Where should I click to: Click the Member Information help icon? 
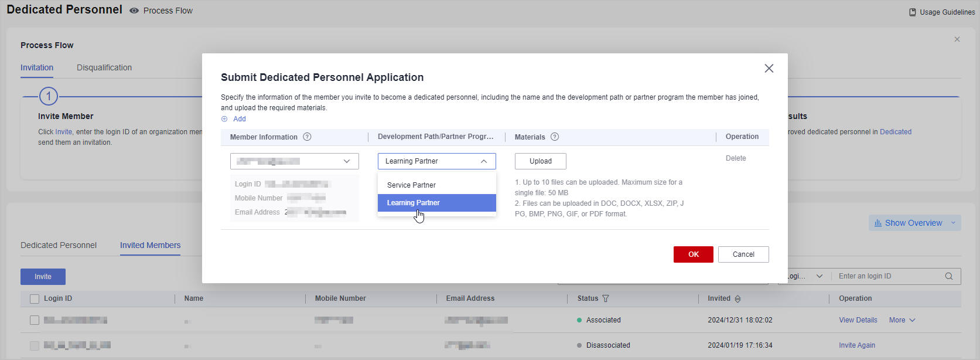tap(307, 137)
